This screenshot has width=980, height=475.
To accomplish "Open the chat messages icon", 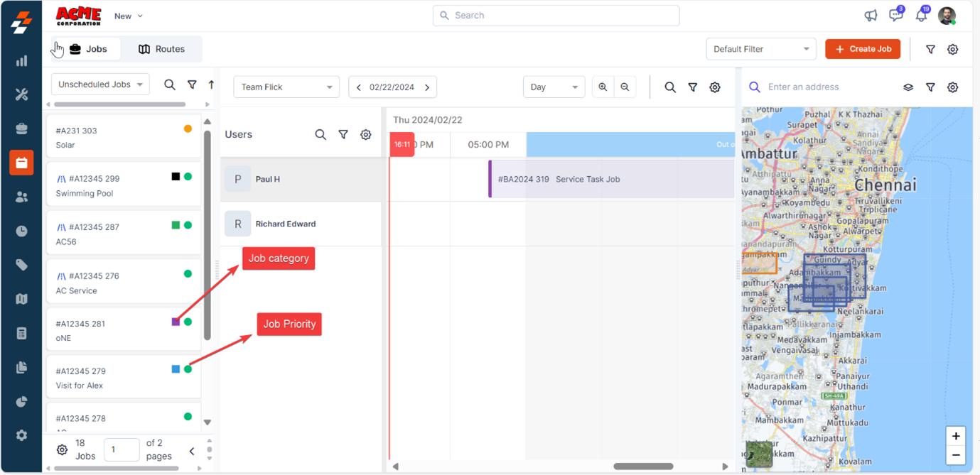I will 895,16.
